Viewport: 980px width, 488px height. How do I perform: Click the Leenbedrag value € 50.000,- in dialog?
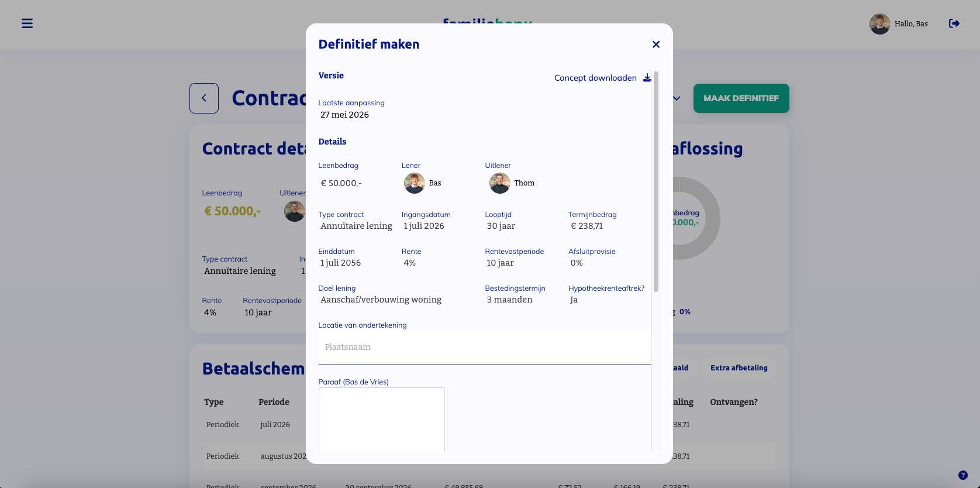341,183
